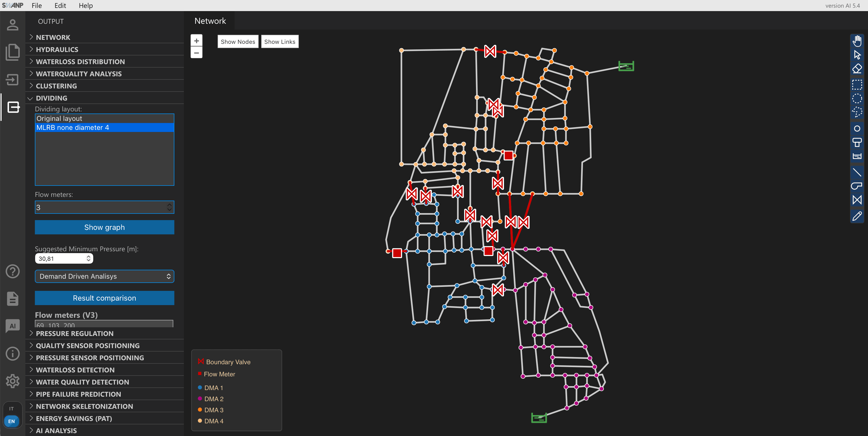Viewport: 868px width, 436px height.
Task: Expand the WATER QUALITY DETECTION section
Action: click(104, 382)
